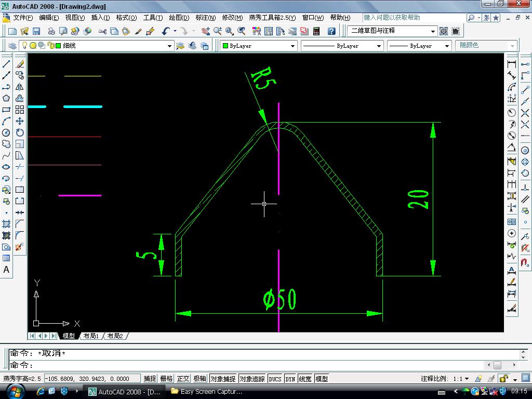Image resolution: width=532 pixels, height=399 pixels.
Task: Choose the Erase modify tool
Action: pos(20,64)
